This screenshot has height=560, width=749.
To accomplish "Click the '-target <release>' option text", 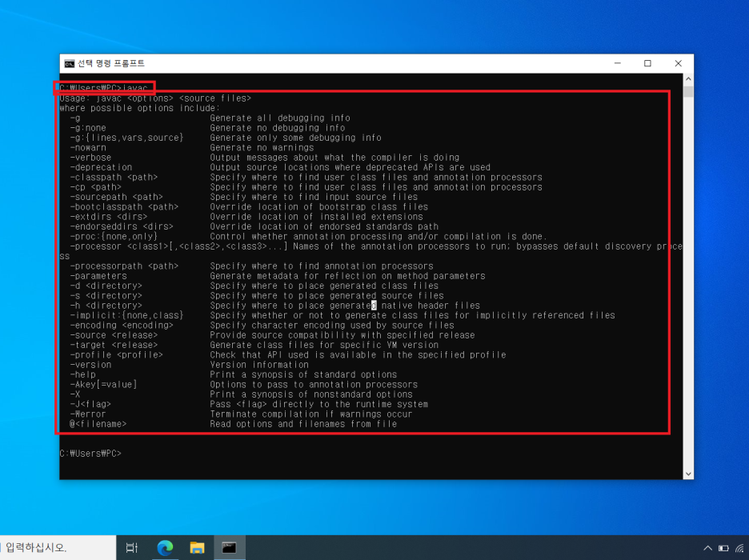I will (114, 345).
